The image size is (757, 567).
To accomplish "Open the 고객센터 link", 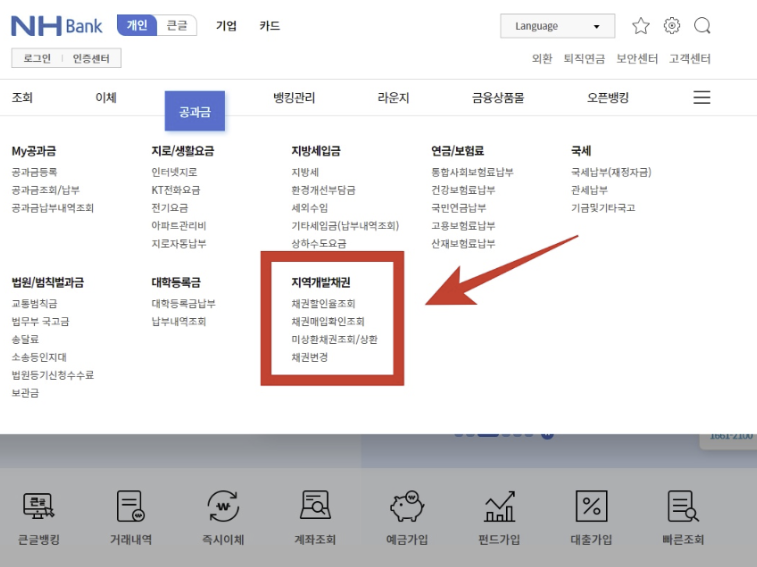I will [689, 58].
